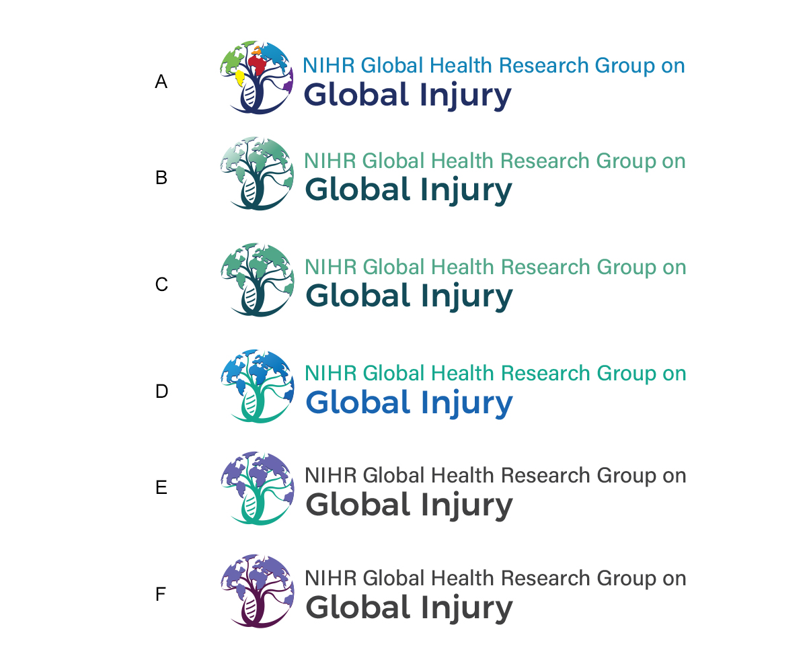Select the blue and teal tree logo in row D
Viewport: 807px width, 672px height.
coord(258,386)
